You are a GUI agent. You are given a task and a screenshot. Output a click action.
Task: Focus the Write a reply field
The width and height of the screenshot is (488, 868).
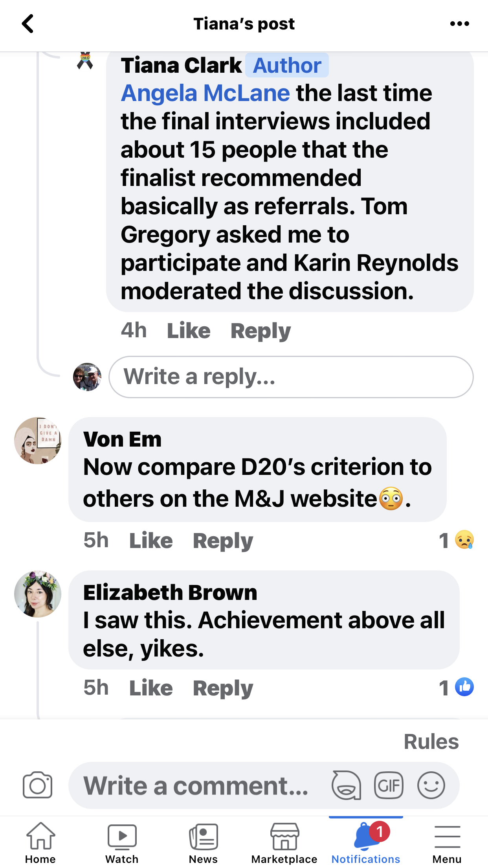291,377
